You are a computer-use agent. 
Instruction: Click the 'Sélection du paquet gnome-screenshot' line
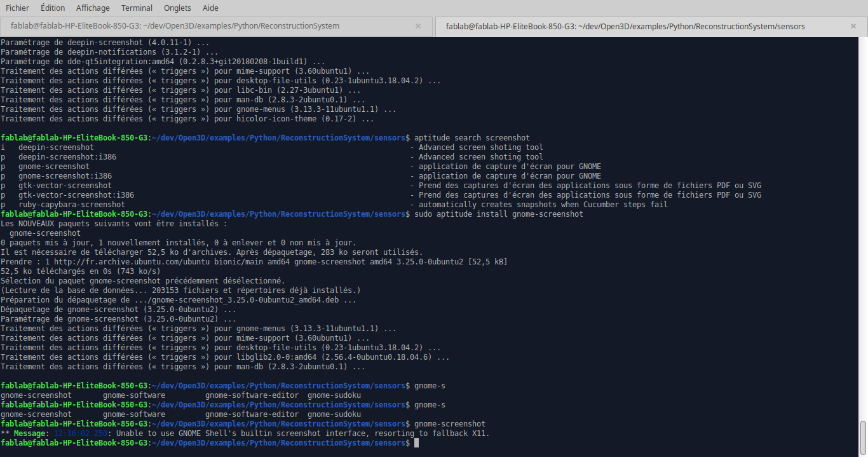tap(143, 281)
